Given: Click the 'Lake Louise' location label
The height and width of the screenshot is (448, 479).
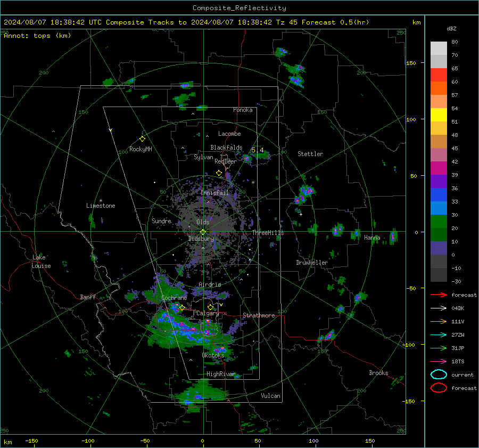Looking at the screenshot, I should pyautogui.click(x=42, y=262).
